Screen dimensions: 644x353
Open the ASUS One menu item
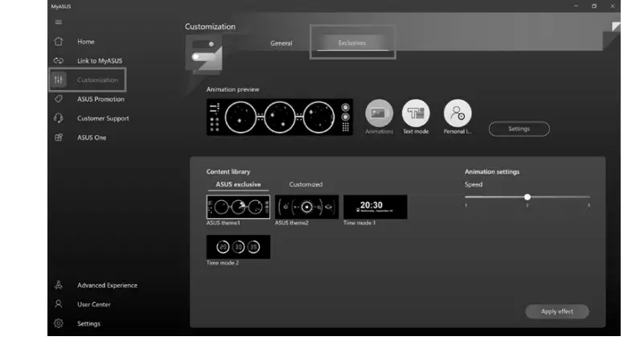click(x=92, y=138)
